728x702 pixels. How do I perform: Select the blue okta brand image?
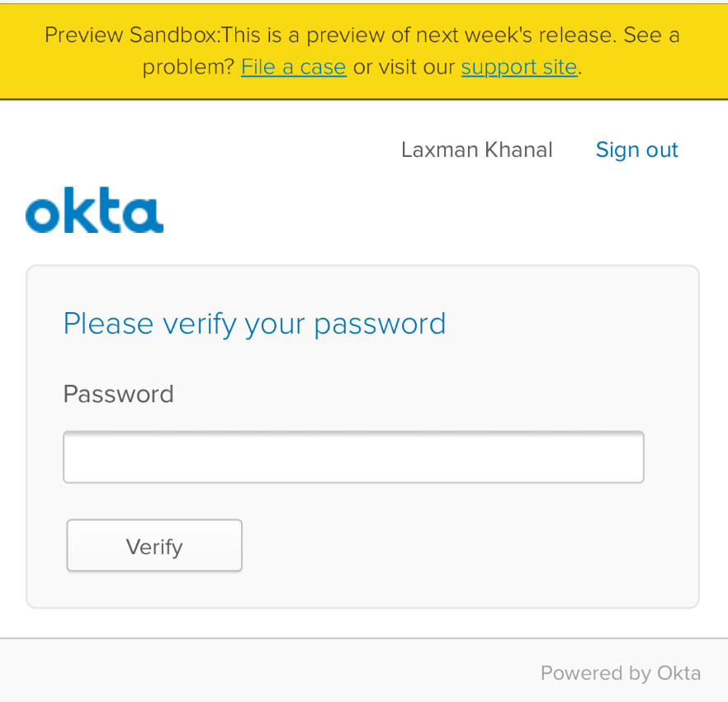tap(94, 210)
